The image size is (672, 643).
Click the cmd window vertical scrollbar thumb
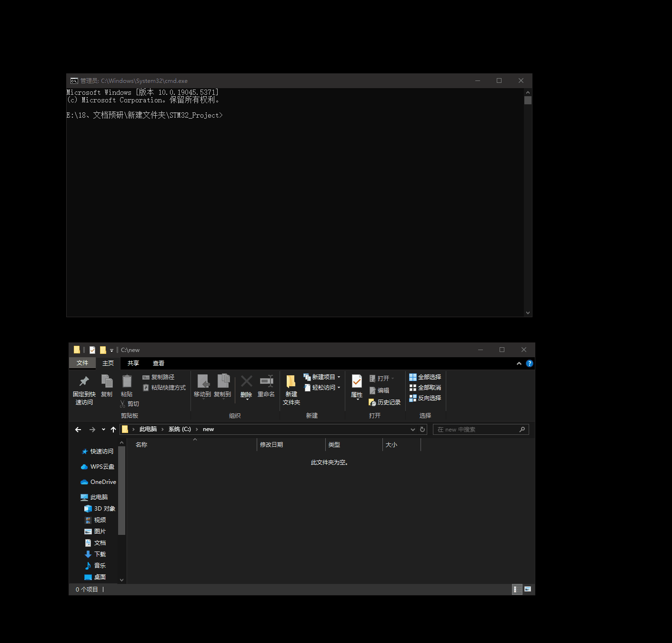point(528,100)
